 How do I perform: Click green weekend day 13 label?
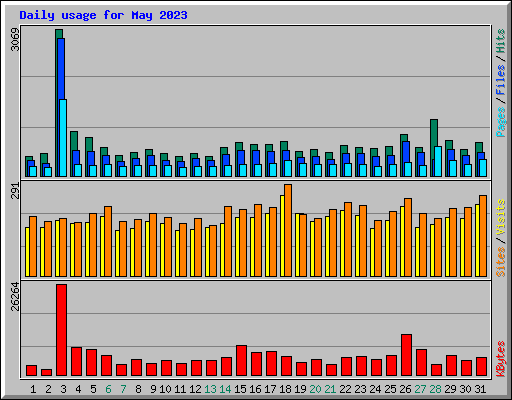210,389
